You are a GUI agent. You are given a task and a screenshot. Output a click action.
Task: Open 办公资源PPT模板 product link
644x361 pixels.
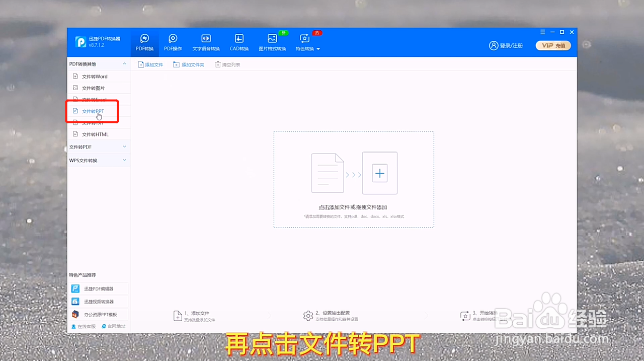[x=98, y=314]
